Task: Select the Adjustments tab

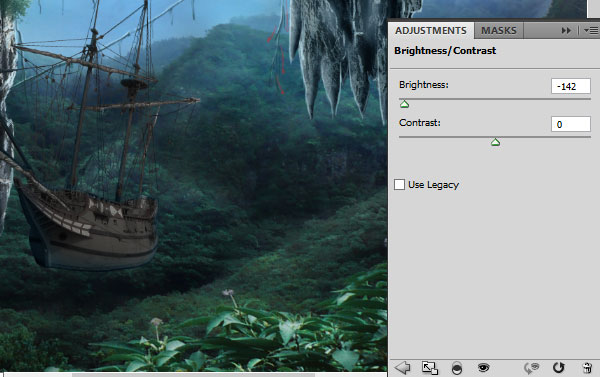Action: [431, 30]
